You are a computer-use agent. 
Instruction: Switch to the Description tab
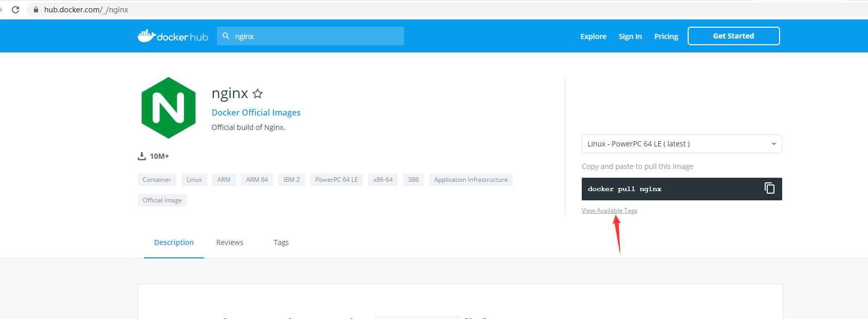click(174, 242)
